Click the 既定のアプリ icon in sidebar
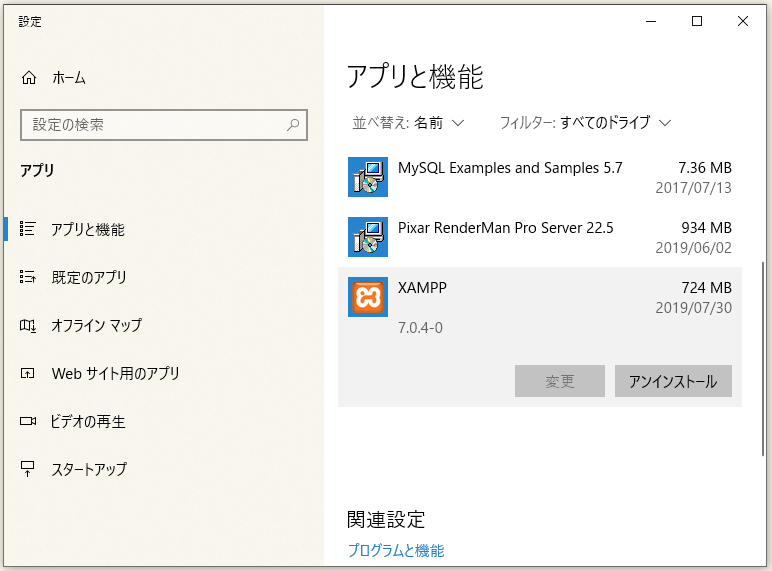Viewport: 772px width, 571px height. tap(28, 277)
